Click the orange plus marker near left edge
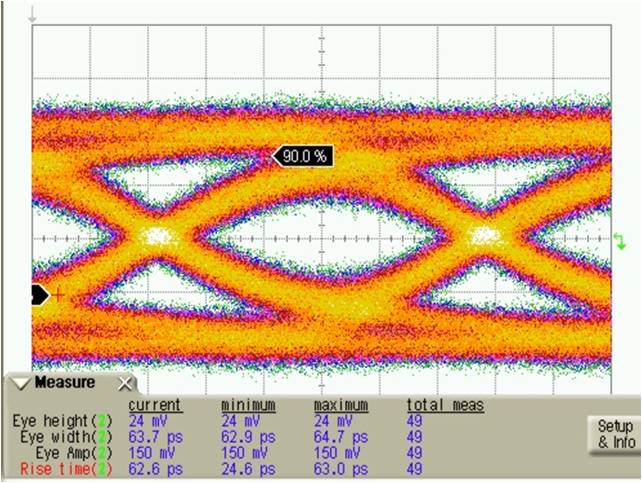This screenshot has width=642, height=483. [x=58, y=295]
